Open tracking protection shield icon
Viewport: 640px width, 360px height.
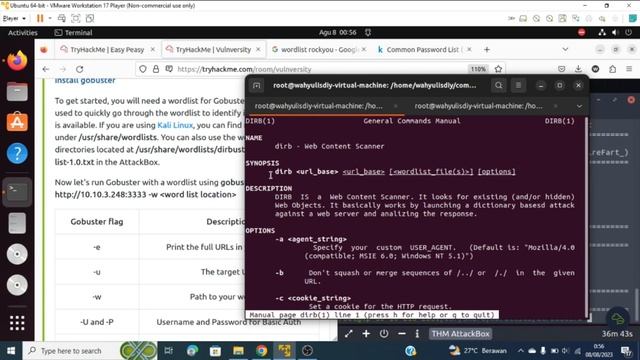click(x=142, y=69)
